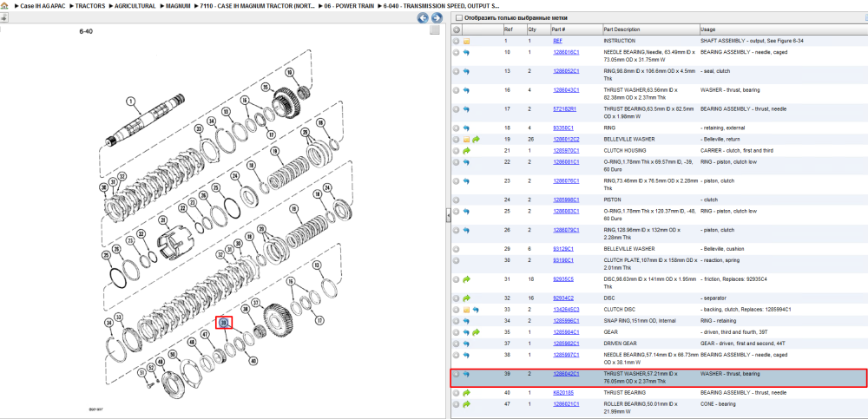The image size is (868, 419).
Task: Open the 7110 - CASE IH MAGNUM TRACTOR breadcrumb
Action: point(260,5)
